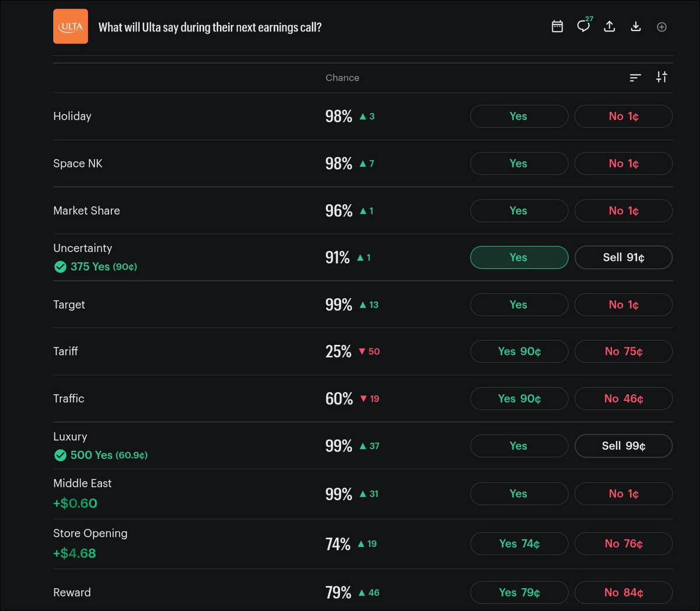Viewport: 700px width, 611px height.
Task: Click Yes for Holiday
Action: [x=519, y=116]
